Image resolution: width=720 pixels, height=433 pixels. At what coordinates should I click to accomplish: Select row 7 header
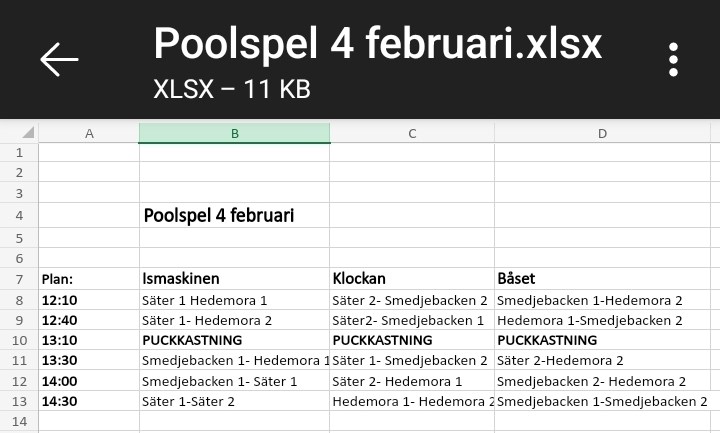[19, 279]
